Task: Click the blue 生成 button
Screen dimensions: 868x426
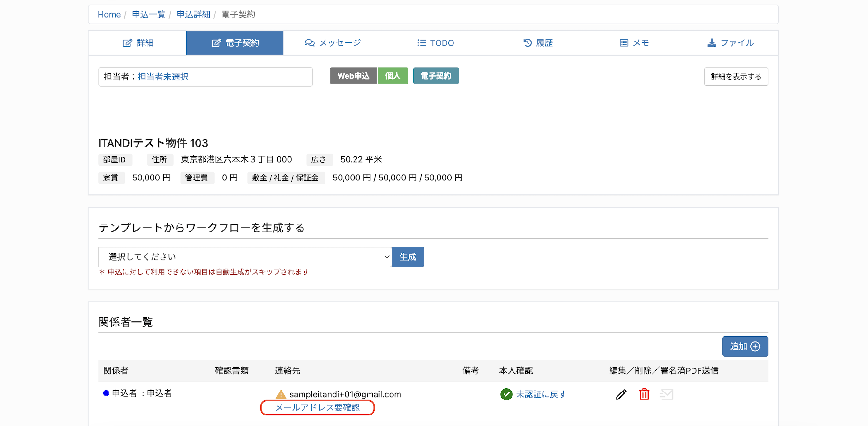Action: pyautogui.click(x=408, y=257)
